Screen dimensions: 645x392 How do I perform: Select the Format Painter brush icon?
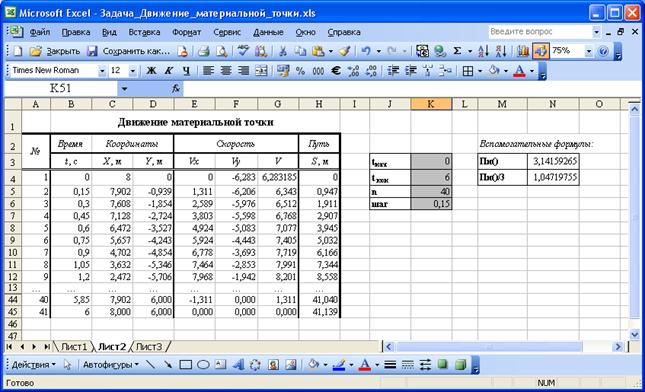[x=345, y=51]
